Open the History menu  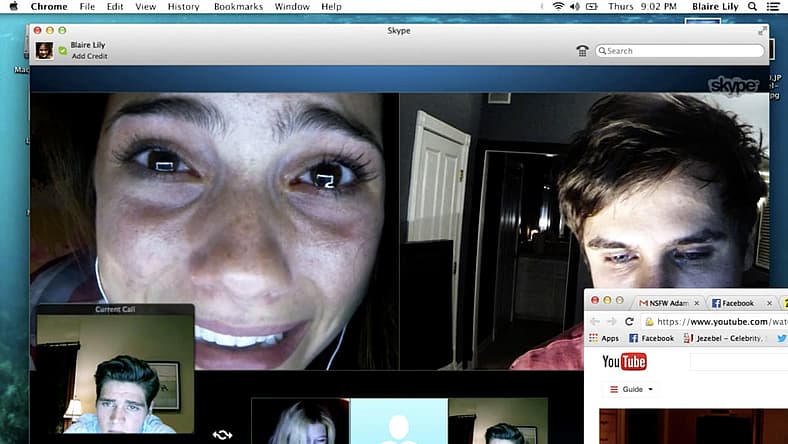[x=183, y=7]
